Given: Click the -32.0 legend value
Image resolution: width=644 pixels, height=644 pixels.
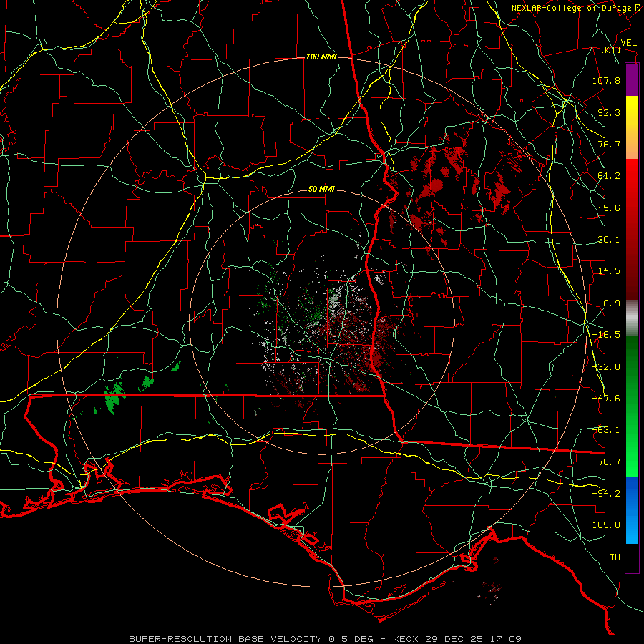Looking at the screenshot, I should point(606,367).
